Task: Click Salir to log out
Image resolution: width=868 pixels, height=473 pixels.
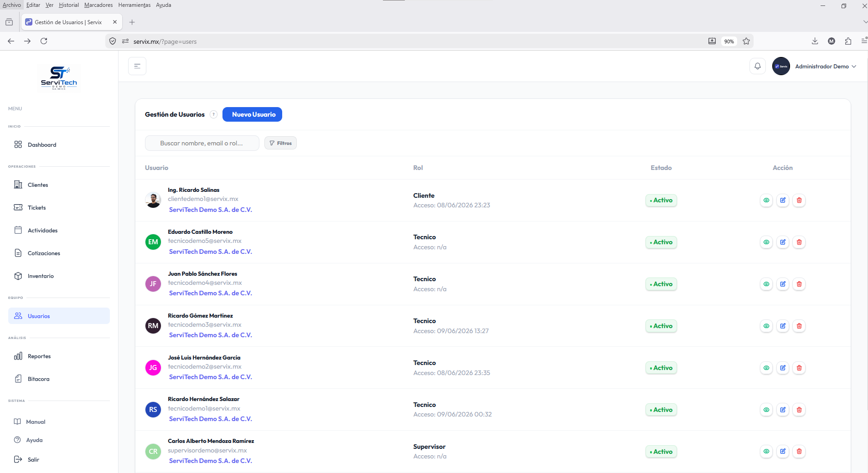Action: click(x=27, y=459)
